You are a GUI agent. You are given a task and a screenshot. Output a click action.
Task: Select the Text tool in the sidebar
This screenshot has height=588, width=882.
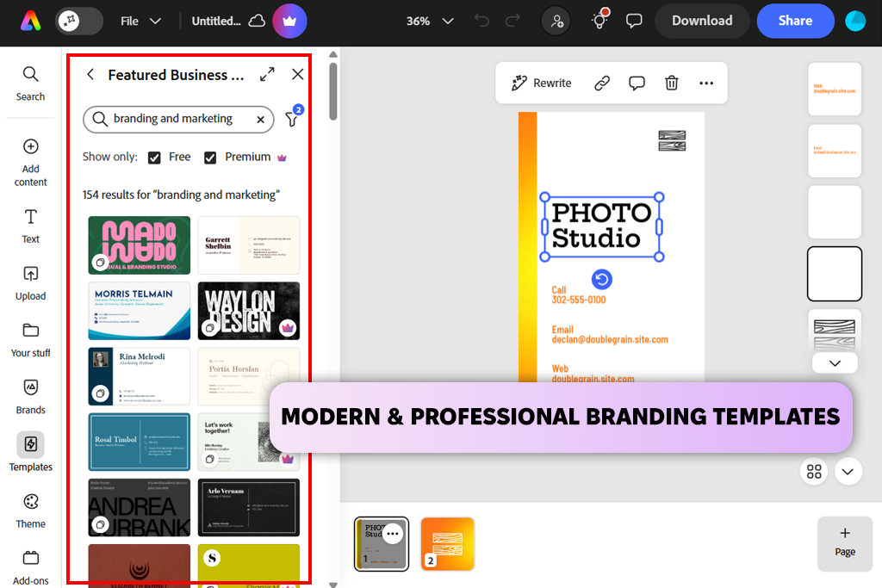pyautogui.click(x=30, y=226)
